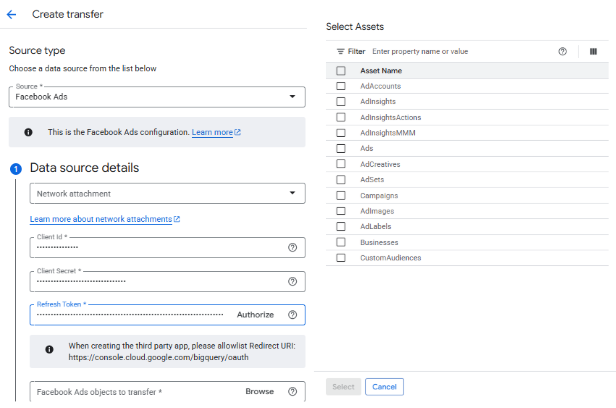Open help for Facebook Ads objects to transfer
The height and width of the screenshot is (408, 616).
[x=292, y=392]
